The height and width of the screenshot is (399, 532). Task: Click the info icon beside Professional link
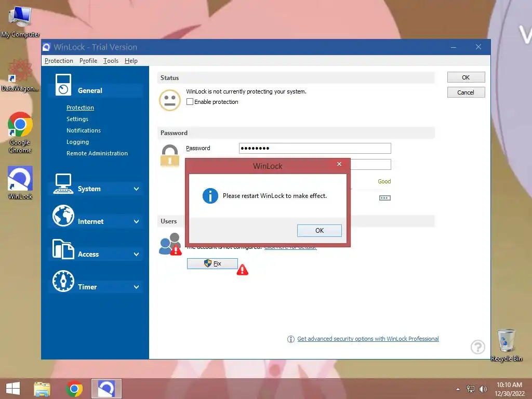(291, 339)
